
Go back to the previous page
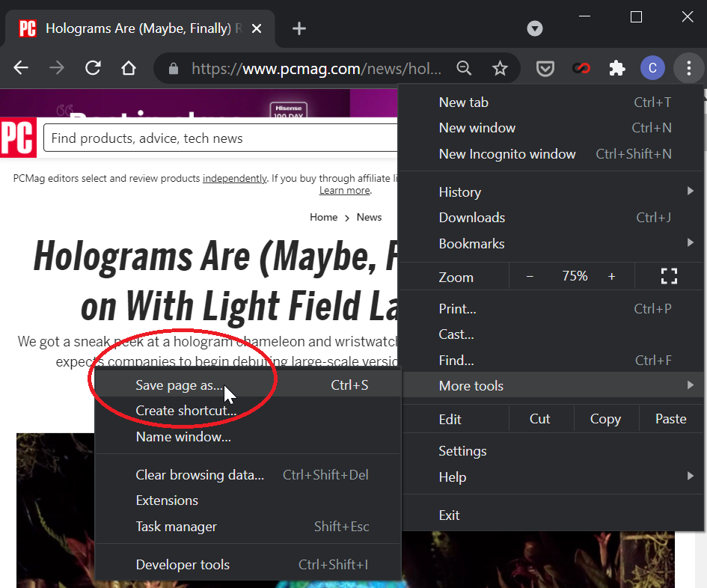(x=21, y=68)
